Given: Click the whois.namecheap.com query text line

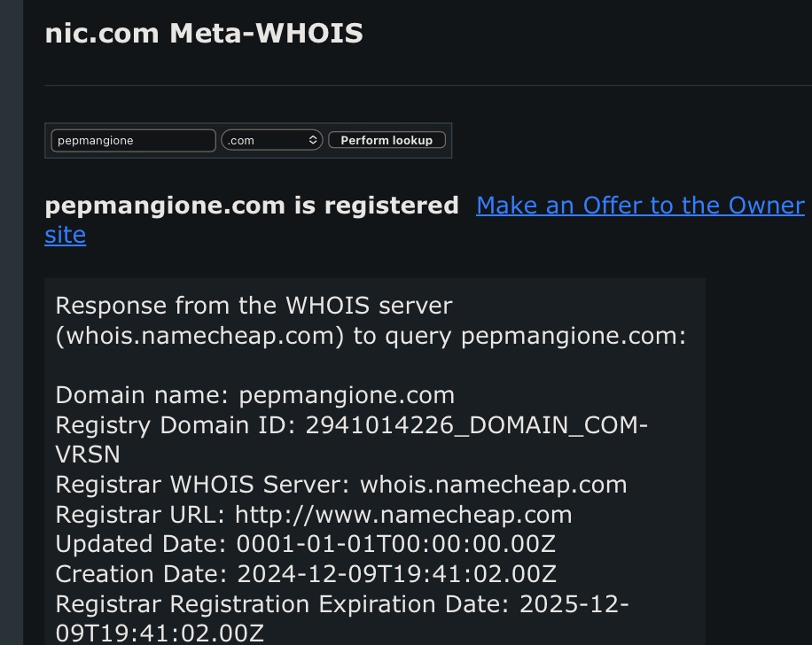Looking at the screenshot, I should point(371,336).
